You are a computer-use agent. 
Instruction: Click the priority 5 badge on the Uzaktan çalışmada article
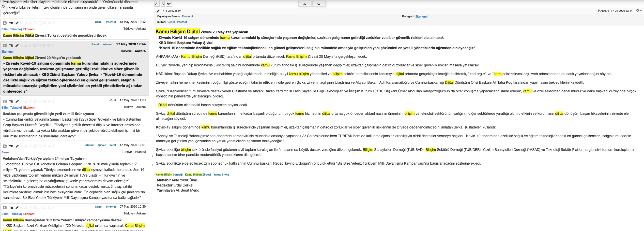pyautogui.click(x=5, y=101)
